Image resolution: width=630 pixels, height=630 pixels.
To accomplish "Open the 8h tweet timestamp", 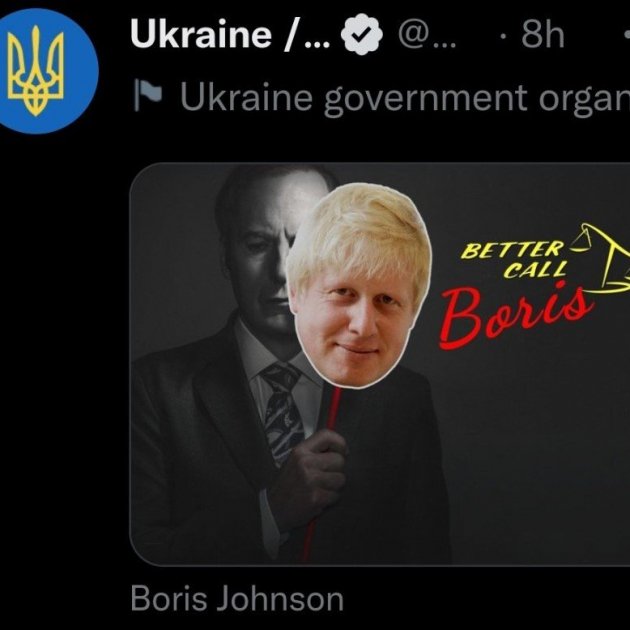I will click(x=543, y=35).
